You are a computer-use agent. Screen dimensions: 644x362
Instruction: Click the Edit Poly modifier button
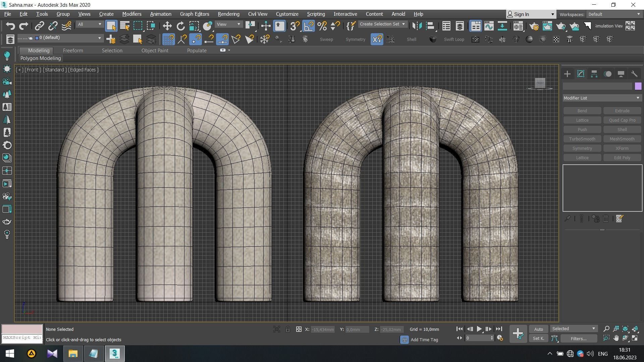click(x=622, y=158)
